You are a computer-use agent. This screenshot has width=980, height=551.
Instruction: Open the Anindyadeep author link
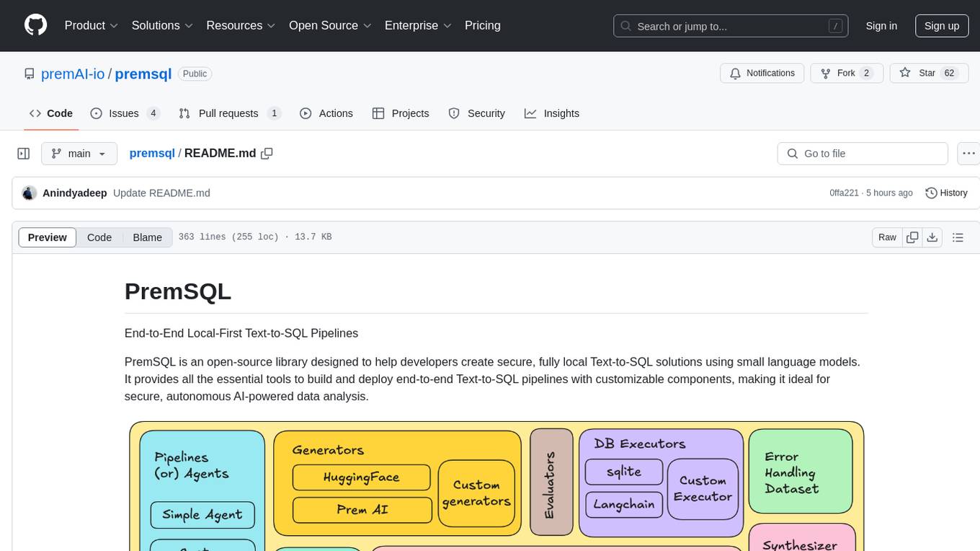(75, 193)
